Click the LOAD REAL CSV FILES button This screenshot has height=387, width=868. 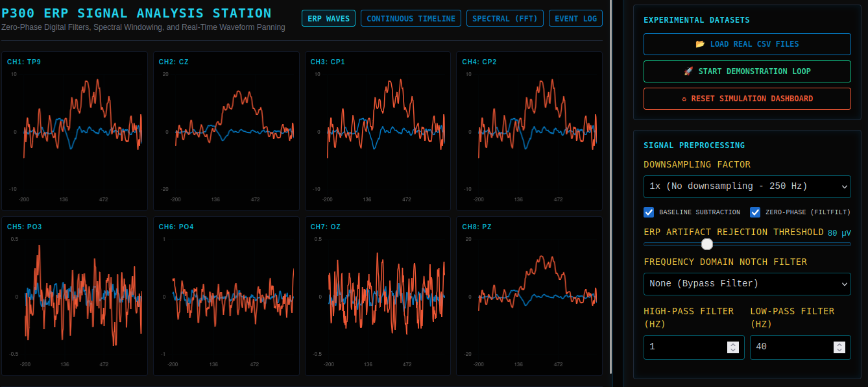(747, 44)
